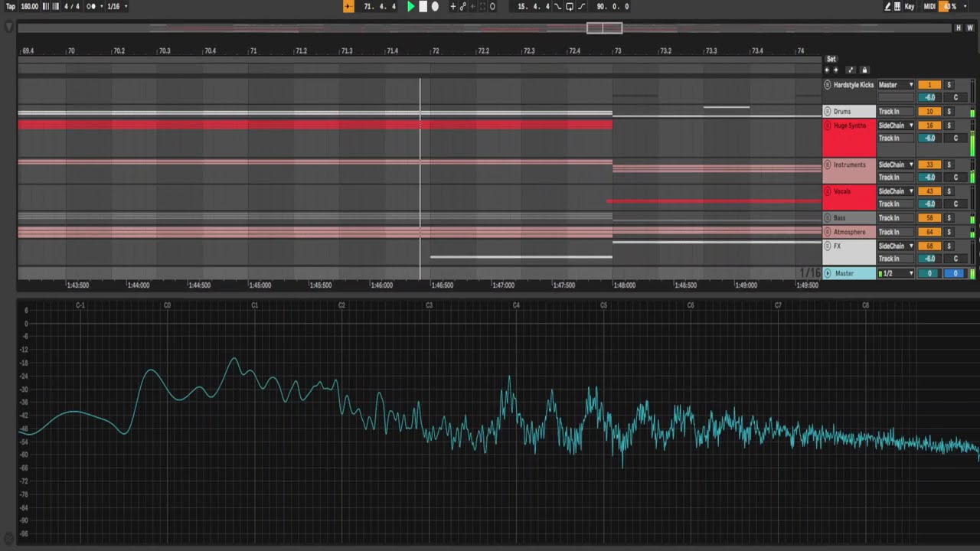
Task: Unfold the Vocals track
Action: pos(828,191)
